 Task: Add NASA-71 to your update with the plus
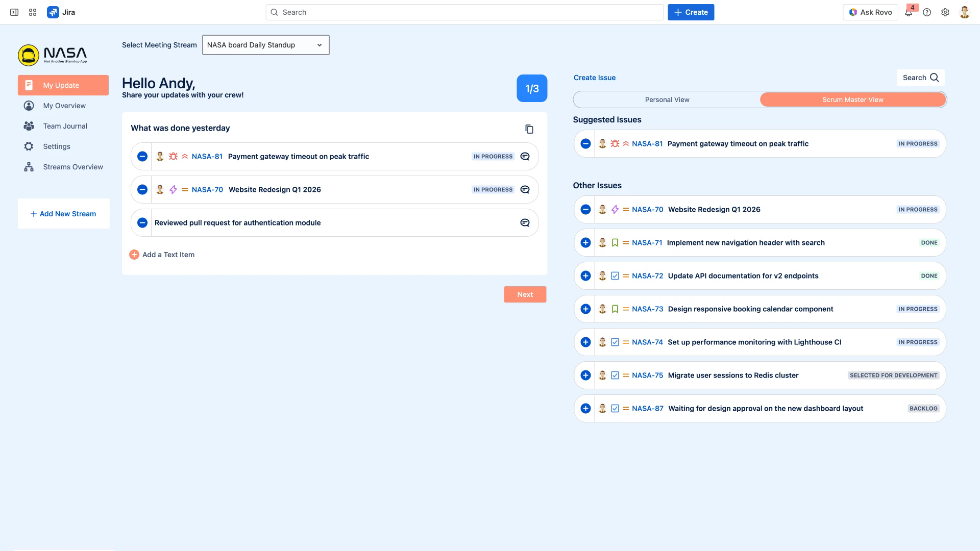(x=585, y=243)
